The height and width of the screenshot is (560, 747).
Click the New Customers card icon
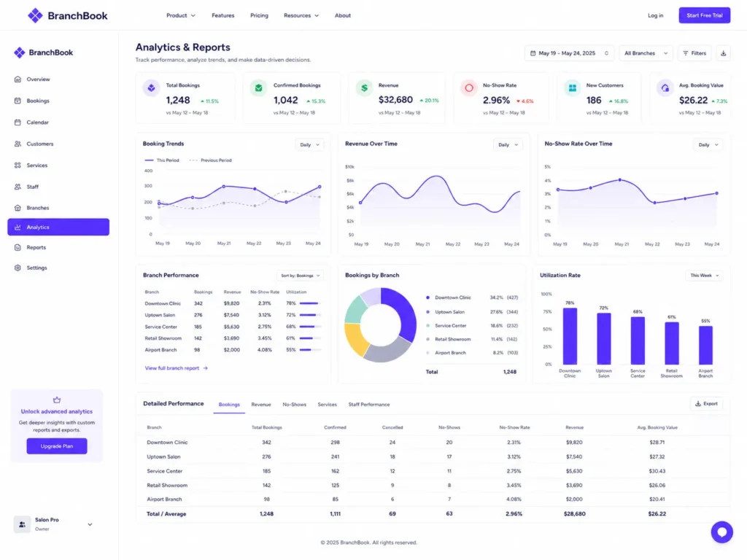573,88
